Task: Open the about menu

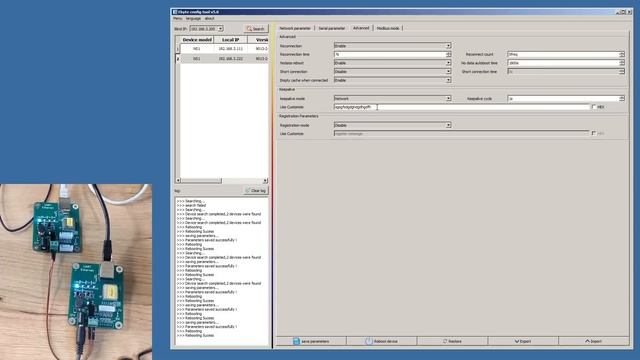Action: [209, 18]
